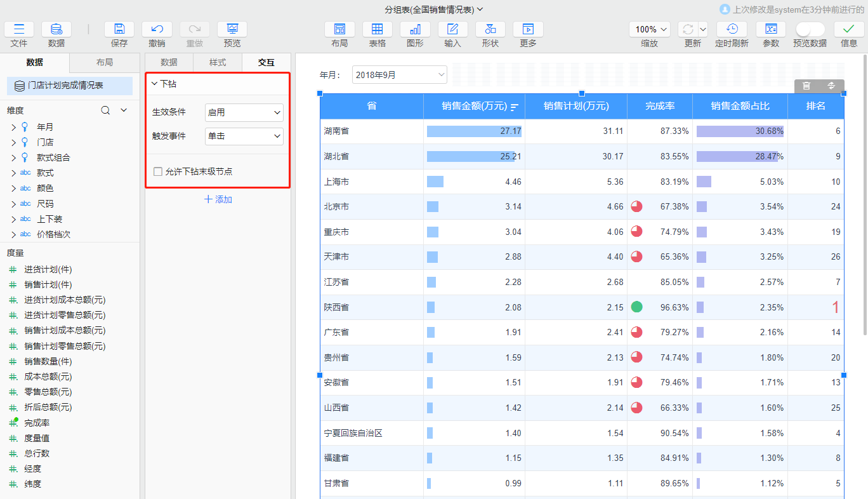868x499 pixels.
Task: Expand the 年月 dimension tree node
Action: (13, 127)
